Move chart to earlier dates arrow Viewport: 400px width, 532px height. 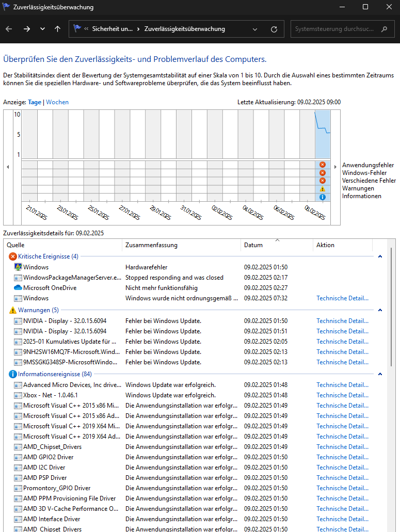tap(8, 167)
